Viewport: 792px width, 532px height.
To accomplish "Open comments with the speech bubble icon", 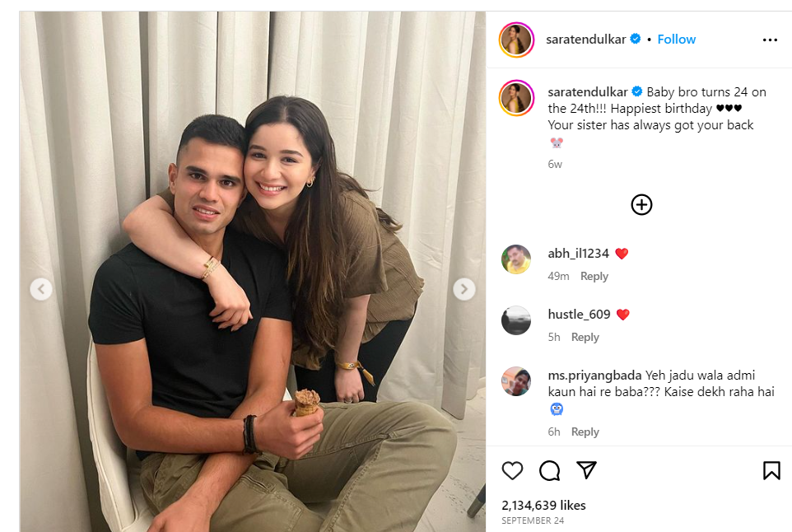I will 550,470.
